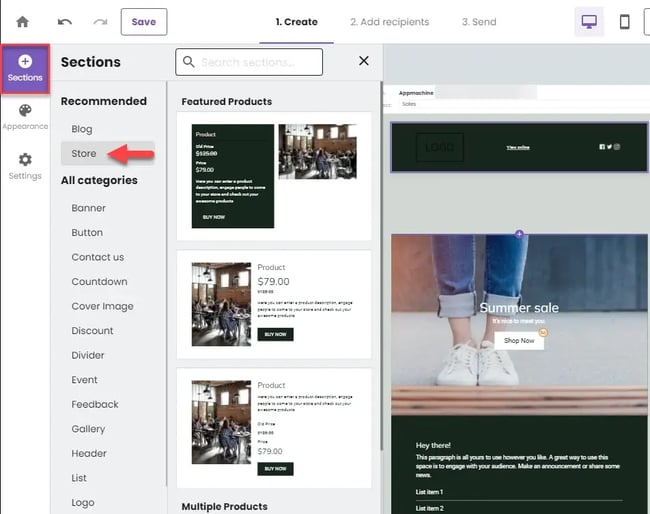The width and height of the screenshot is (650, 514).
Task: Click the Home icon in top bar
Action: click(x=22, y=22)
